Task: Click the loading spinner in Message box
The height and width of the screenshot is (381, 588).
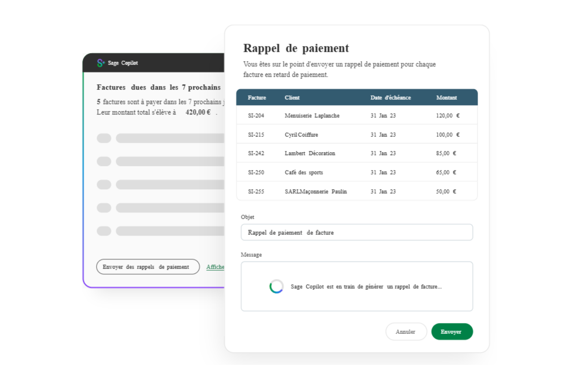Action: coord(276,286)
